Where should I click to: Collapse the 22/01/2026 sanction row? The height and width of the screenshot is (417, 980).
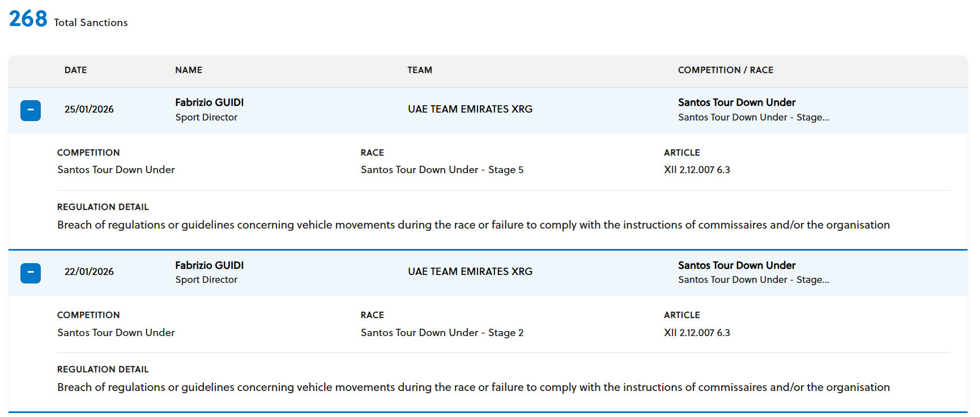coord(31,273)
